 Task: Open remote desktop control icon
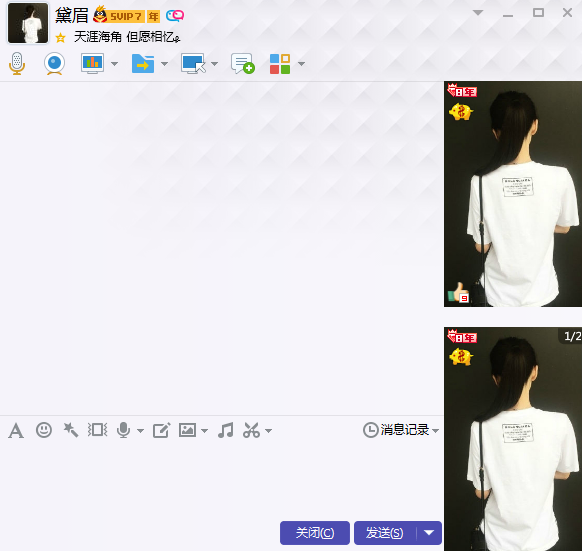click(193, 63)
